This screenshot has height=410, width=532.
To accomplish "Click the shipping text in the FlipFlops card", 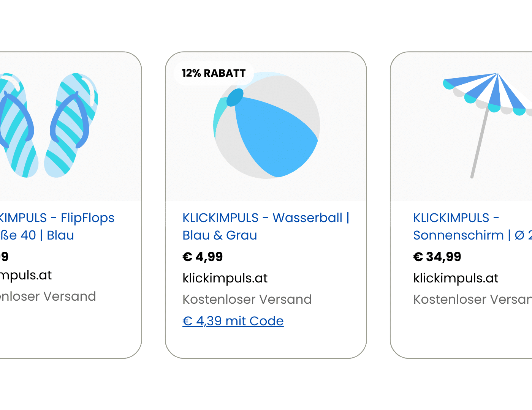I will (48, 296).
